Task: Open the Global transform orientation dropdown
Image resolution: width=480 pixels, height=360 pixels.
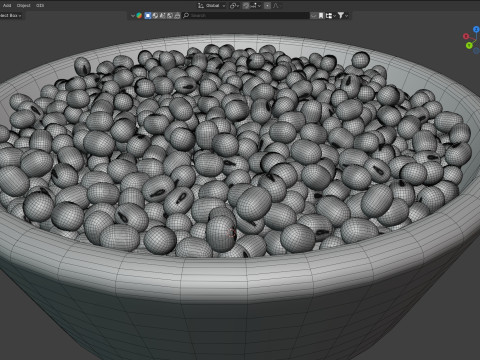Action: click(x=212, y=6)
